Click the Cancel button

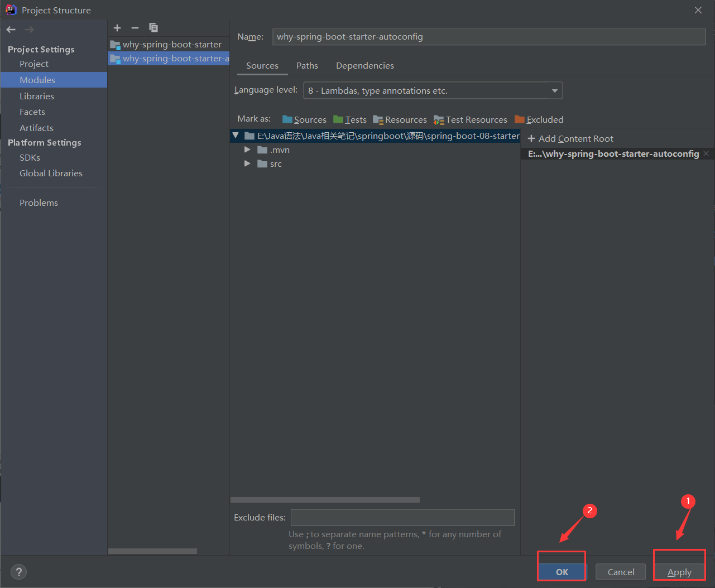pyautogui.click(x=621, y=572)
